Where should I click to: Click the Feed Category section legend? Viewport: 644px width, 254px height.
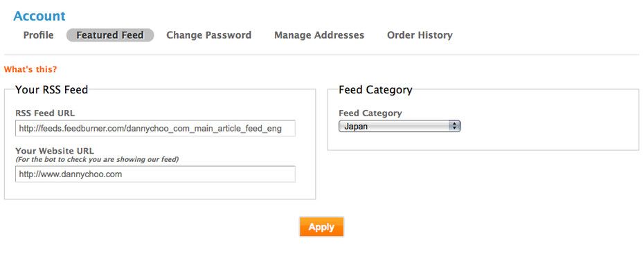point(375,89)
